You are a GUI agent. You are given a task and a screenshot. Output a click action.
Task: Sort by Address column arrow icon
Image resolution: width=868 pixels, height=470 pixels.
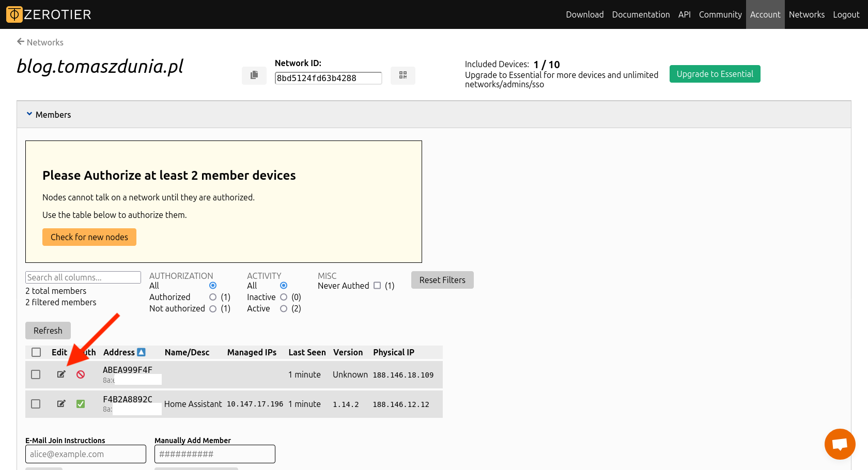pos(141,352)
